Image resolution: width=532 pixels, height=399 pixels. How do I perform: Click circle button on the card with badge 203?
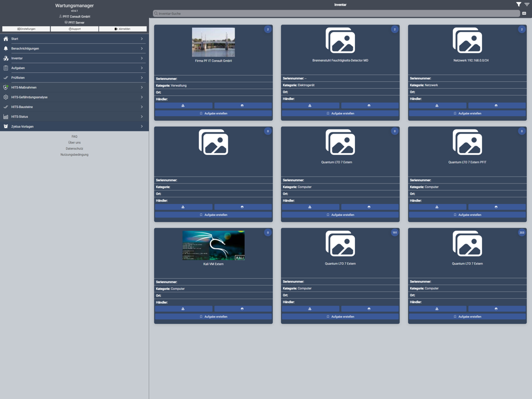(x=497, y=309)
